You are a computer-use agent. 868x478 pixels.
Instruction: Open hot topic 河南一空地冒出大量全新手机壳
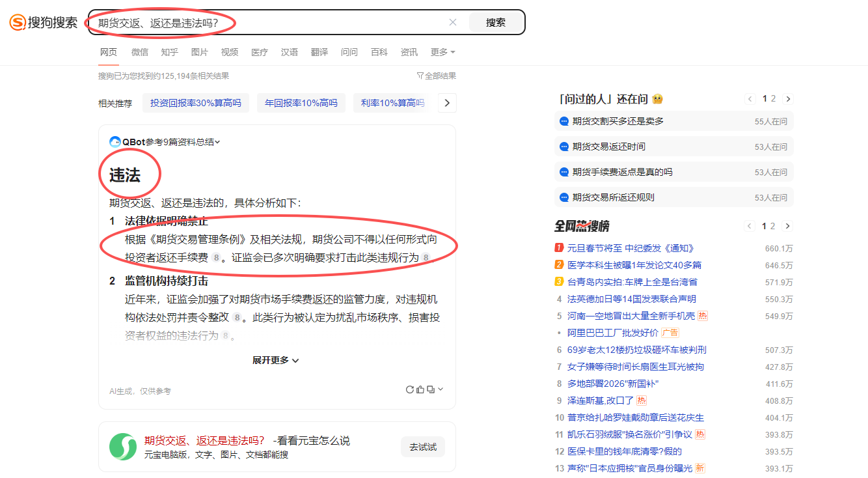click(631, 316)
